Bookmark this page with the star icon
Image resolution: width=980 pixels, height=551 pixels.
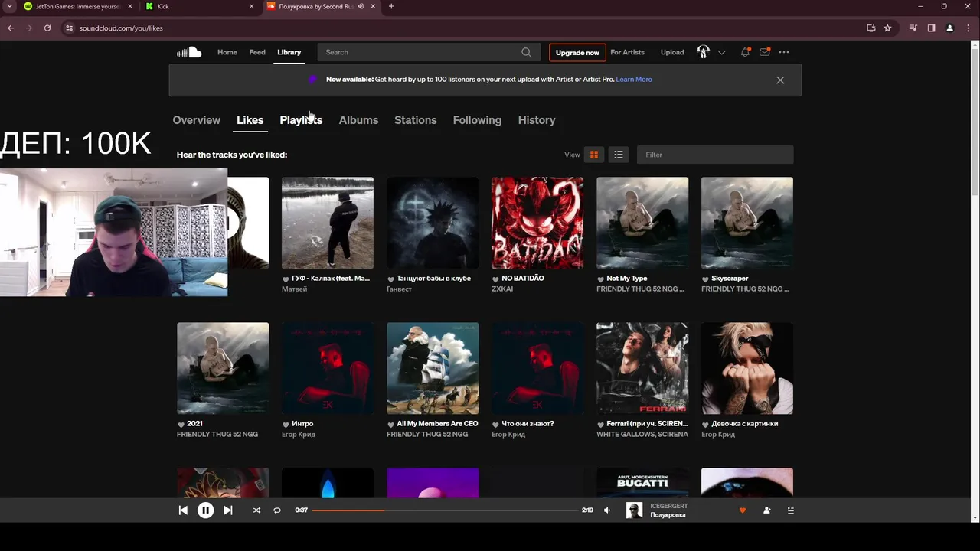click(887, 28)
